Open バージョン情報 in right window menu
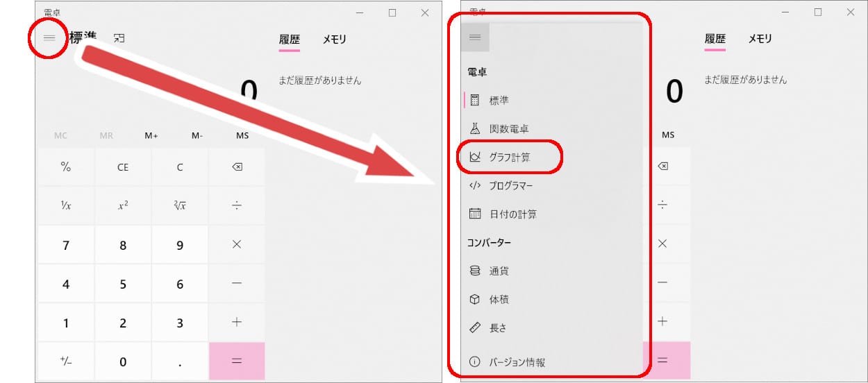Image resolution: width=868 pixels, height=383 pixels. click(x=551, y=362)
